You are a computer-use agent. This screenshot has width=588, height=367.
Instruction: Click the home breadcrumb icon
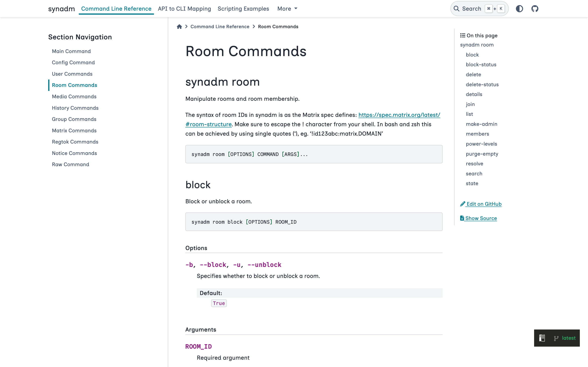click(179, 27)
